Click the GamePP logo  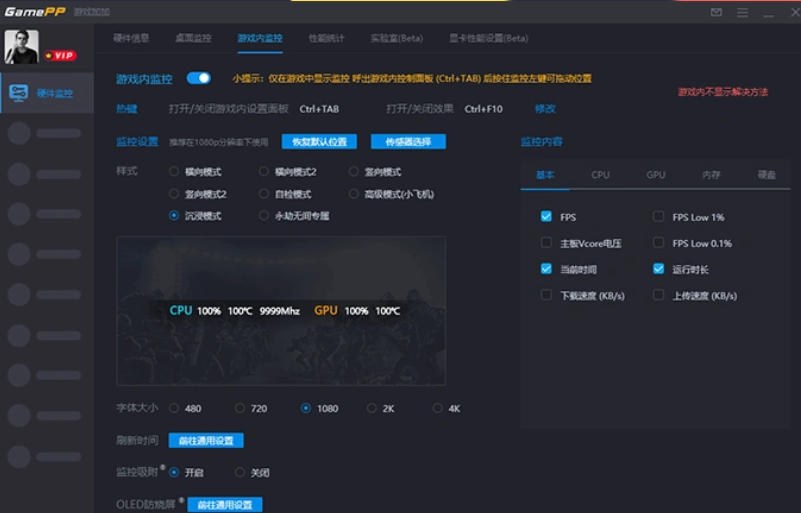click(x=34, y=11)
